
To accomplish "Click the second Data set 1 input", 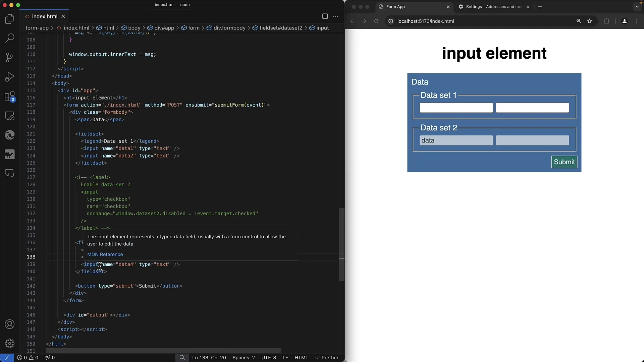I will tap(532, 108).
